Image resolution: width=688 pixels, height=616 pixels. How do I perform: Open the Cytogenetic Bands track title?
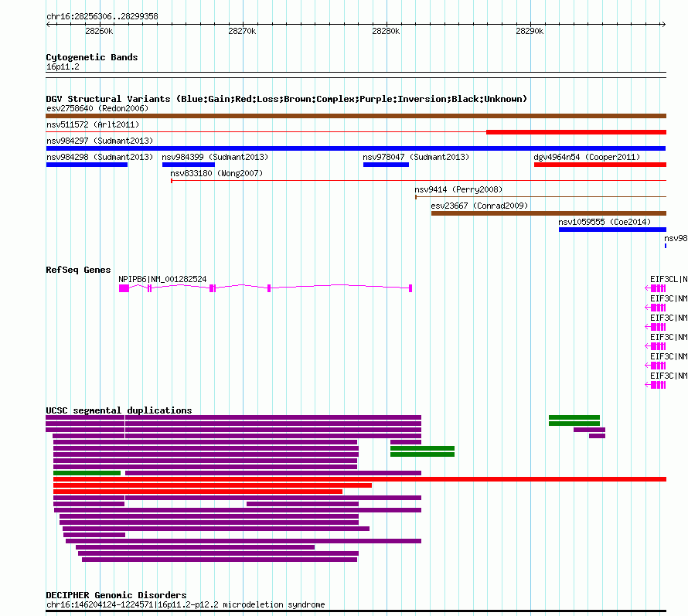pyautogui.click(x=92, y=57)
